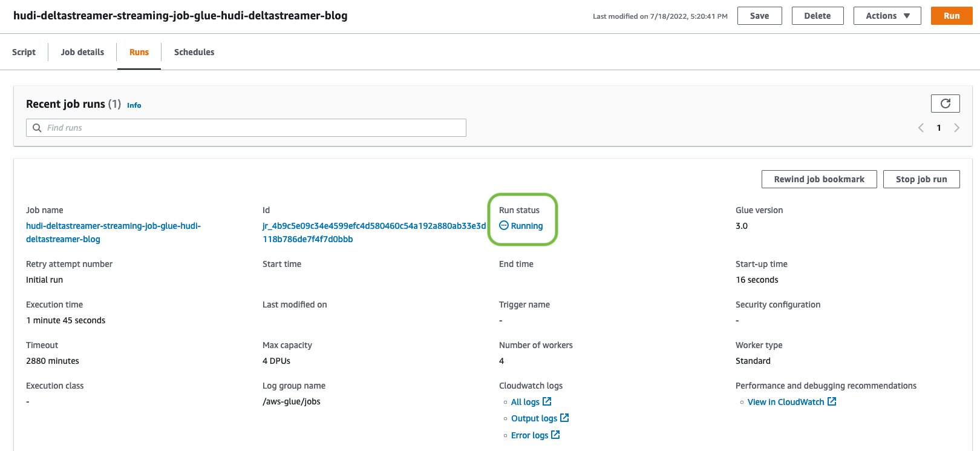This screenshot has height=451, width=980.
Task: Open the Error logs link
Action: pos(529,435)
